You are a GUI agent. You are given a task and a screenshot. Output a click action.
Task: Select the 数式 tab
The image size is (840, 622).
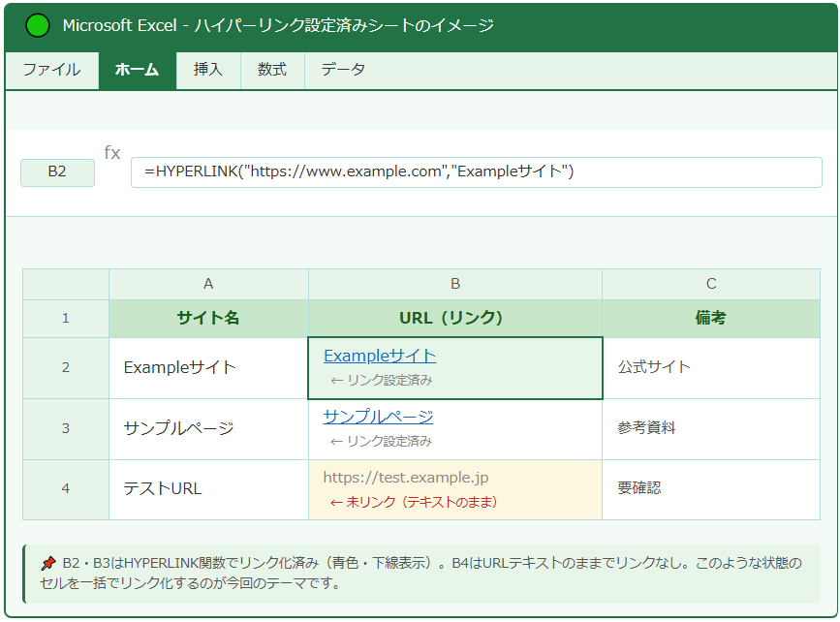pos(272,70)
